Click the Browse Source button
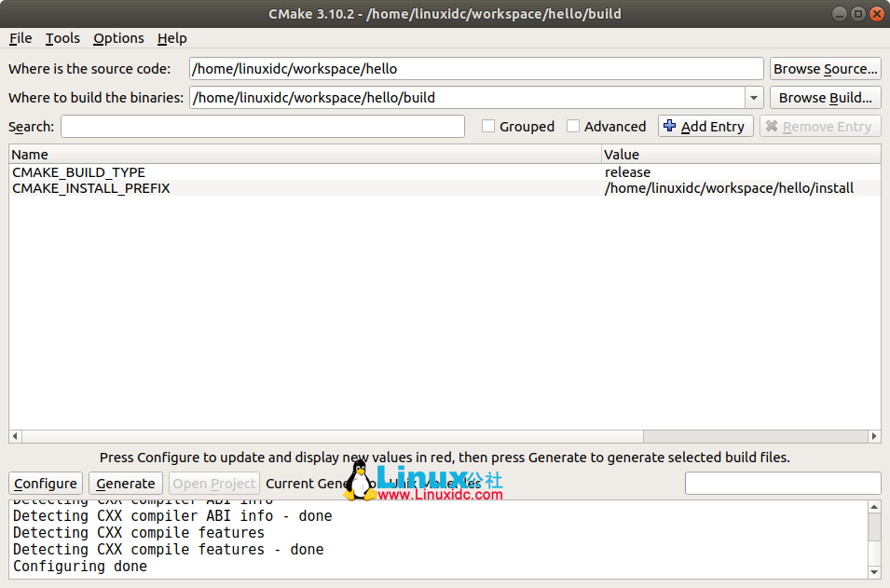 [826, 69]
